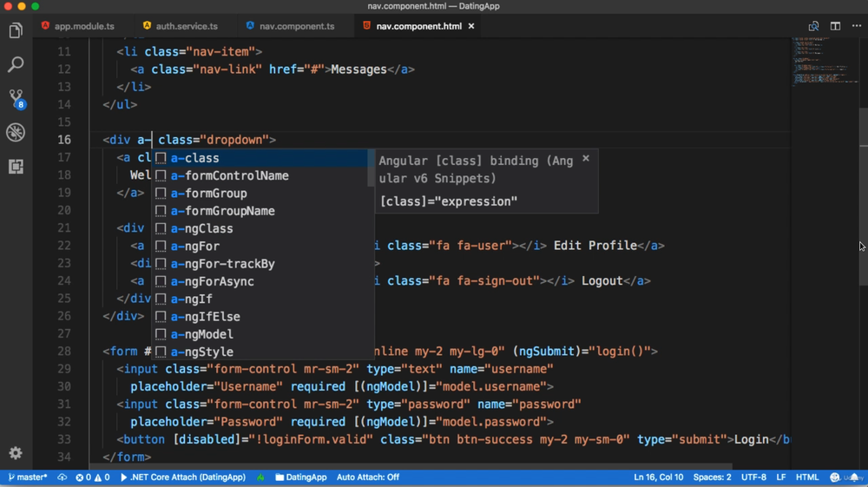This screenshot has width=868, height=487.
Task: Open changes preview icon in editor toolbar
Action: click(813, 26)
